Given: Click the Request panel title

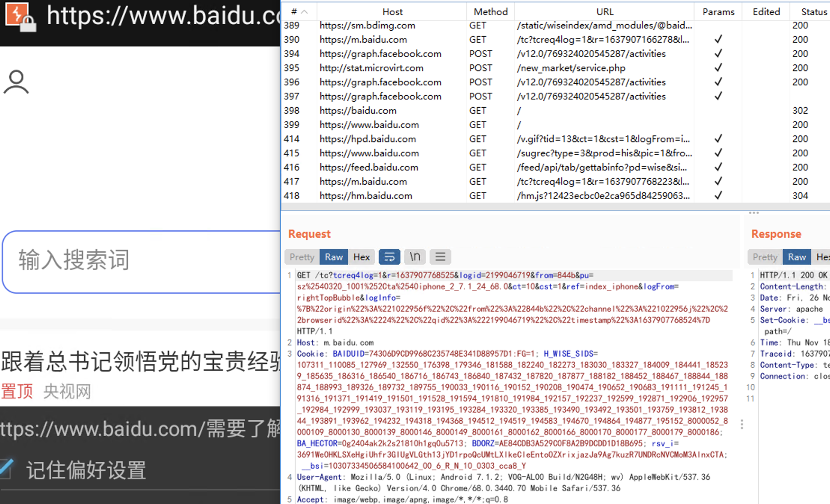Looking at the screenshot, I should (309, 234).
